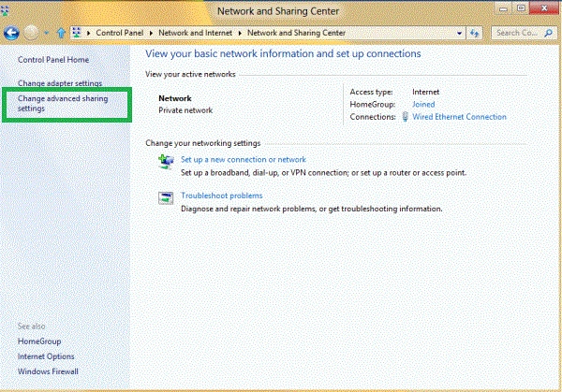Close the Network and Sharing Center window
Screen dimensions: 562x392
tap(544, 8)
